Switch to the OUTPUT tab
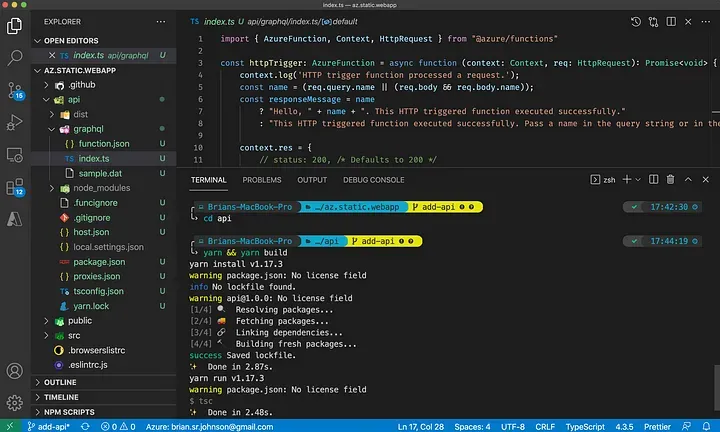This screenshot has width=720, height=432. [312, 180]
